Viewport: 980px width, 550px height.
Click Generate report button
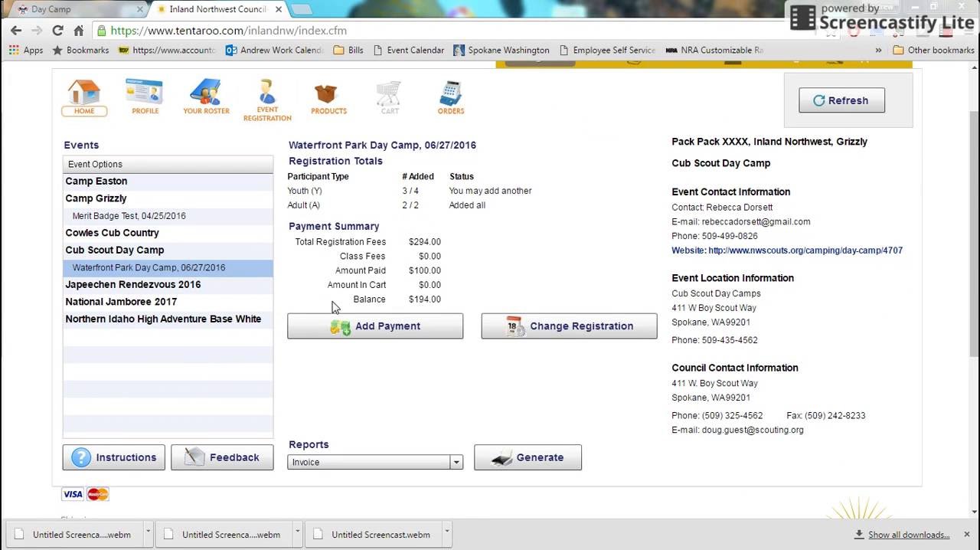pyautogui.click(x=528, y=457)
